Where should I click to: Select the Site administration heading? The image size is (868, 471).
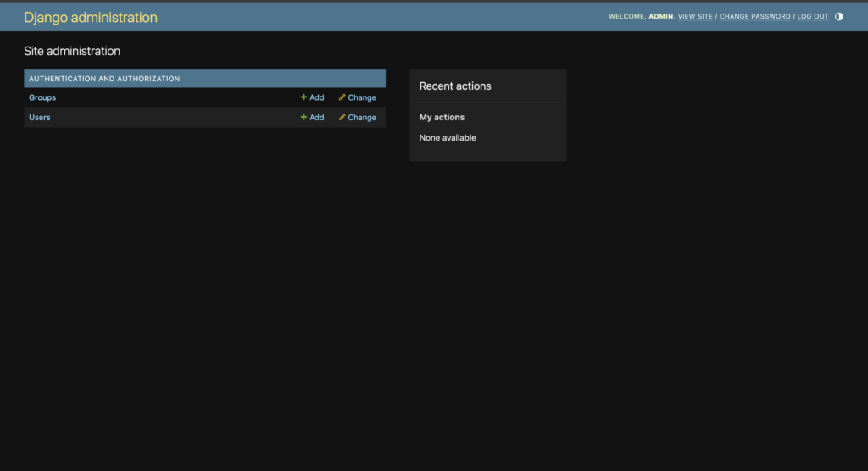72,51
